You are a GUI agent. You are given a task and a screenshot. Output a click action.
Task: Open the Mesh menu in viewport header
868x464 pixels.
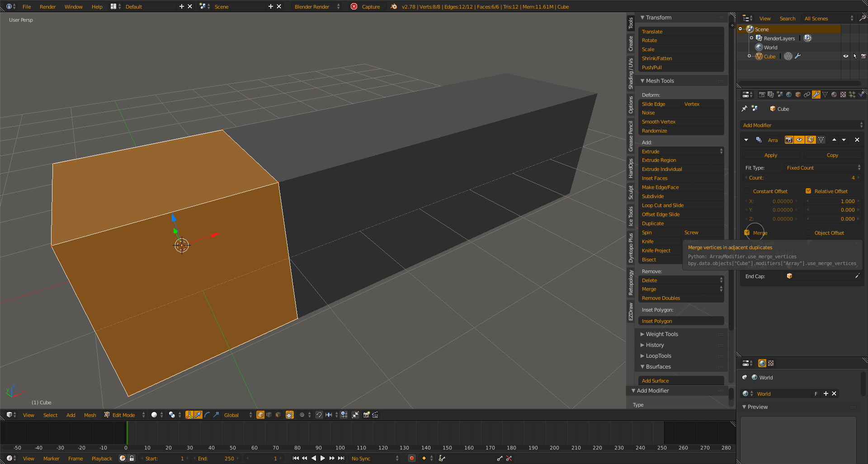[90, 415]
